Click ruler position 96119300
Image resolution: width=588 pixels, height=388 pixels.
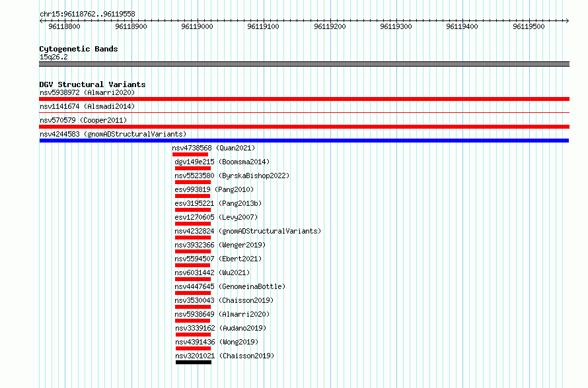[x=396, y=26]
